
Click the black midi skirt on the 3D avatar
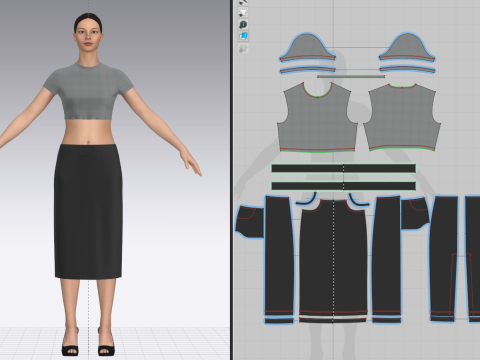pyautogui.click(x=88, y=211)
